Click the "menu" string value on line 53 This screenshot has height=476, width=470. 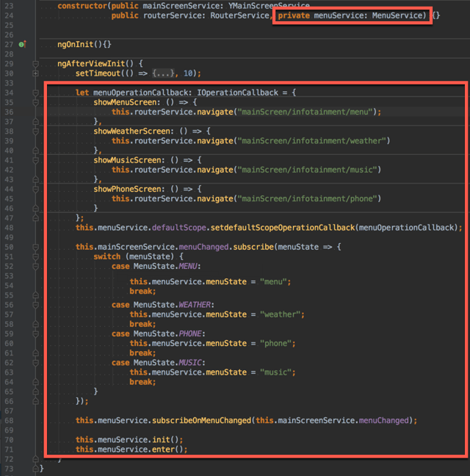coord(273,282)
